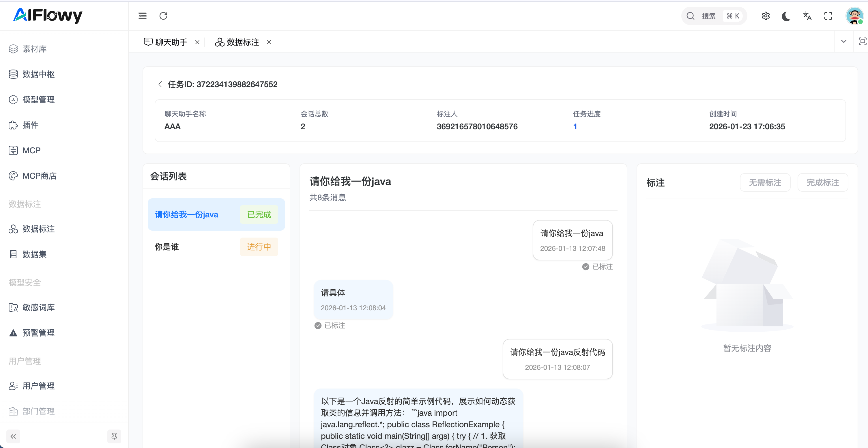Image resolution: width=868 pixels, height=448 pixels.
Task: Open the settings gear icon
Action: click(x=766, y=16)
